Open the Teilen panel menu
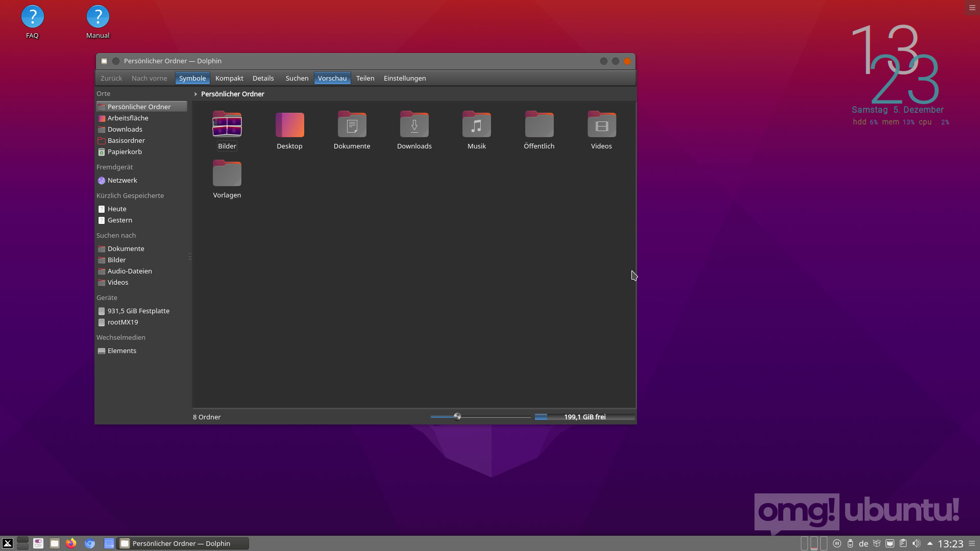980x551 pixels. (x=365, y=78)
